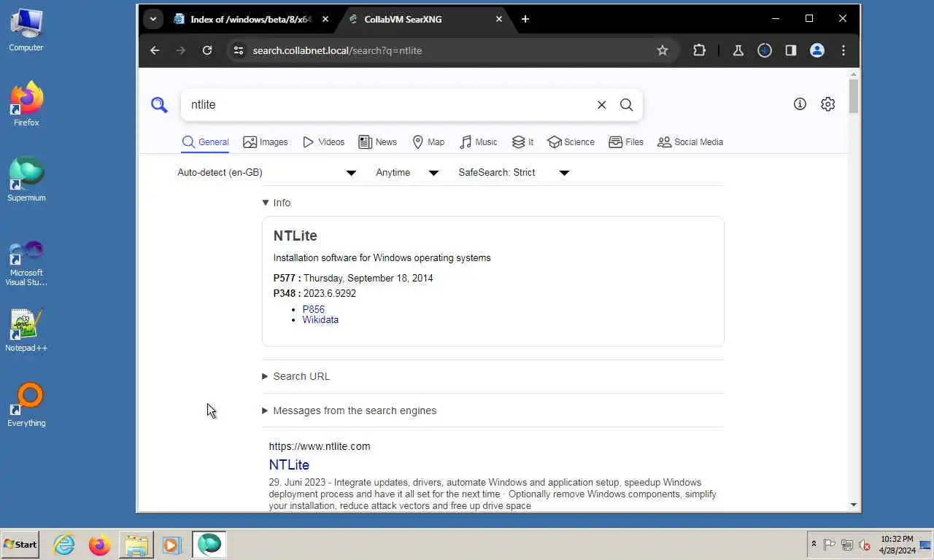Close the CollabVM SearXNG tab
This screenshot has height=560, width=934.
click(x=499, y=19)
